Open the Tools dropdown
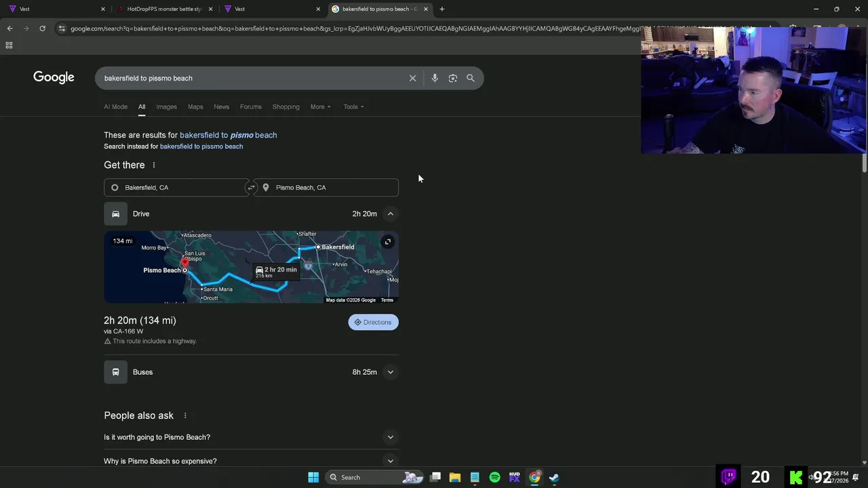This screenshot has height=488, width=868. coord(353,106)
